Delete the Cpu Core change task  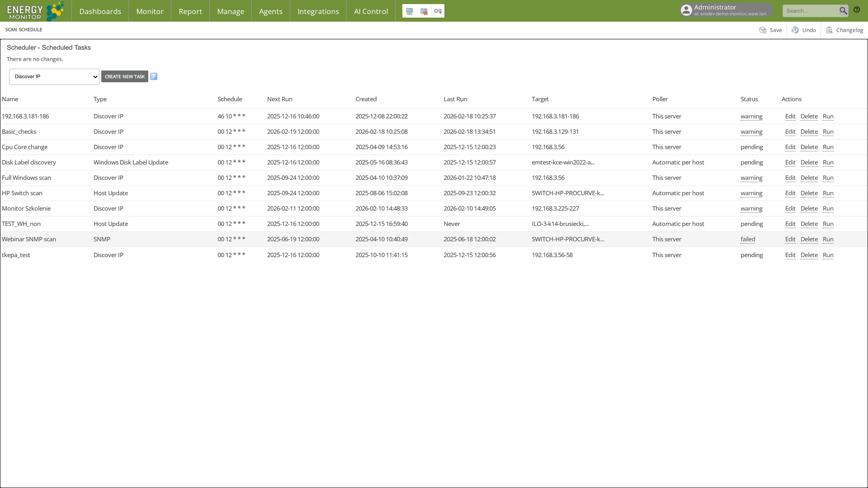(x=809, y=147)
